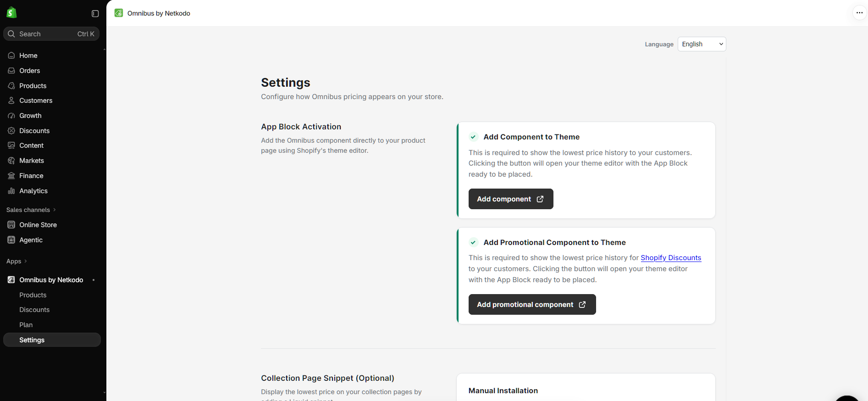The height and width of the screenshot is (401, 868).
Task: Click the App Block Activation heading
Action: pyautogui.click(x=301, y=127)
